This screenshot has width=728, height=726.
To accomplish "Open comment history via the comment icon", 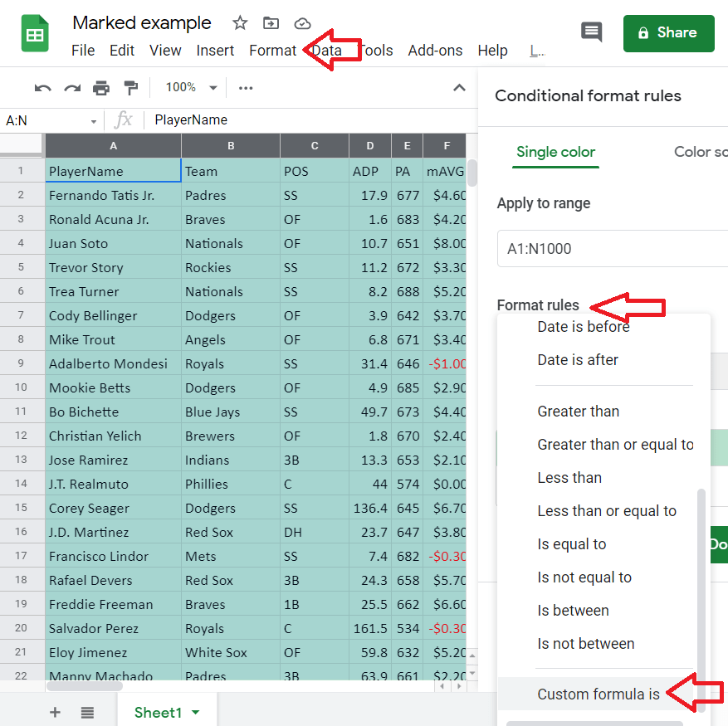I will click(x=592, y=32).
